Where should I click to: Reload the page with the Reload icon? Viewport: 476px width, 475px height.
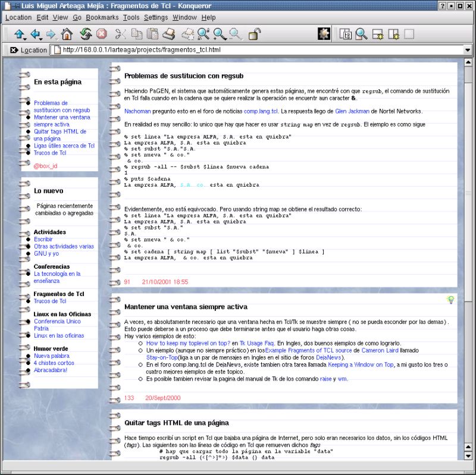[x=86, y=34]
